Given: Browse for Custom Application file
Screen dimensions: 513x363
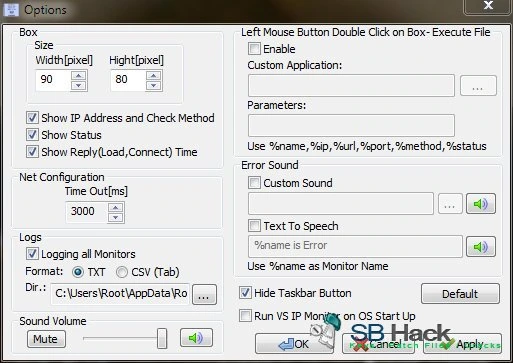Looking at the screenshot, I should (478, 86).
